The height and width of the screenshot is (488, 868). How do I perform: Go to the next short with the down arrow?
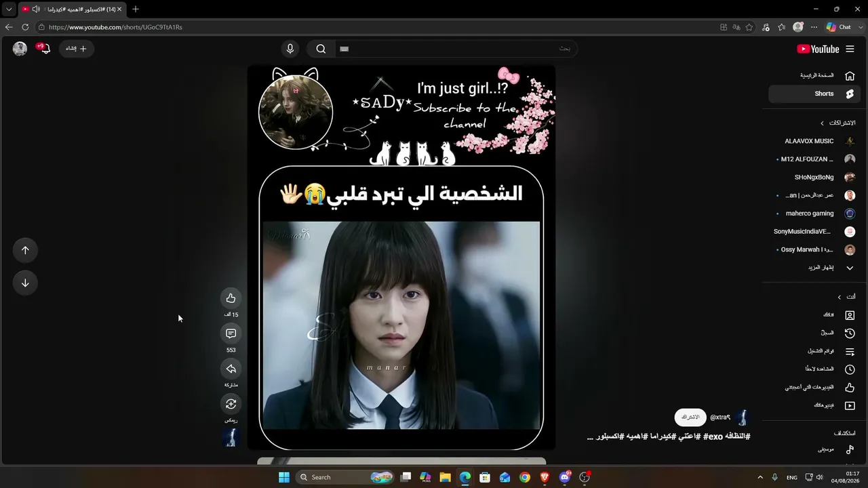(25, 283)
